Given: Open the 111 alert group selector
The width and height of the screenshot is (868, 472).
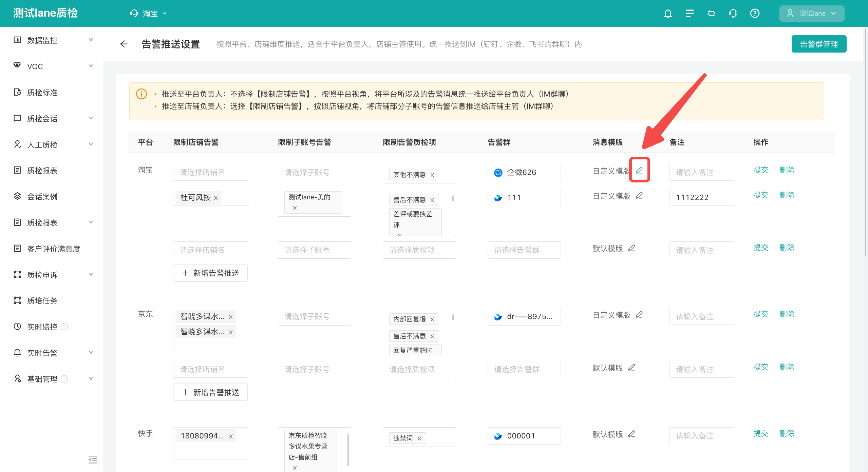Looking at the screenshot, I should [524, 197].
